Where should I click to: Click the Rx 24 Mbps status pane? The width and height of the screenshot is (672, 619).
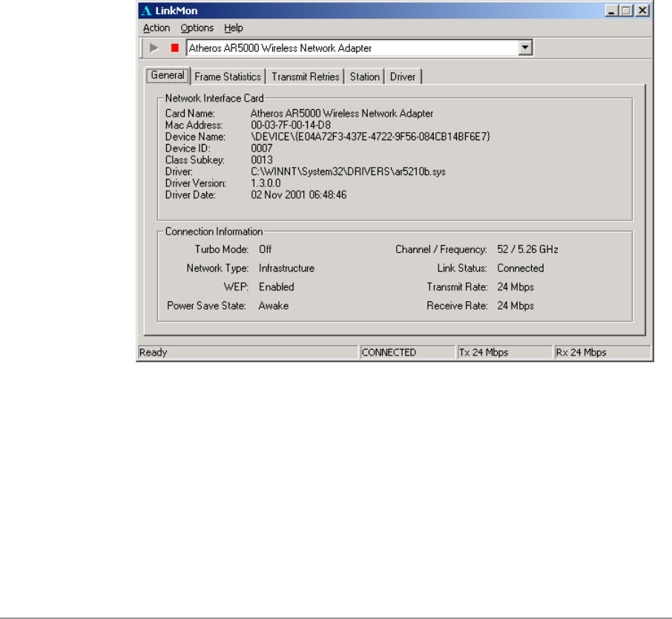[x=602, y=353]
